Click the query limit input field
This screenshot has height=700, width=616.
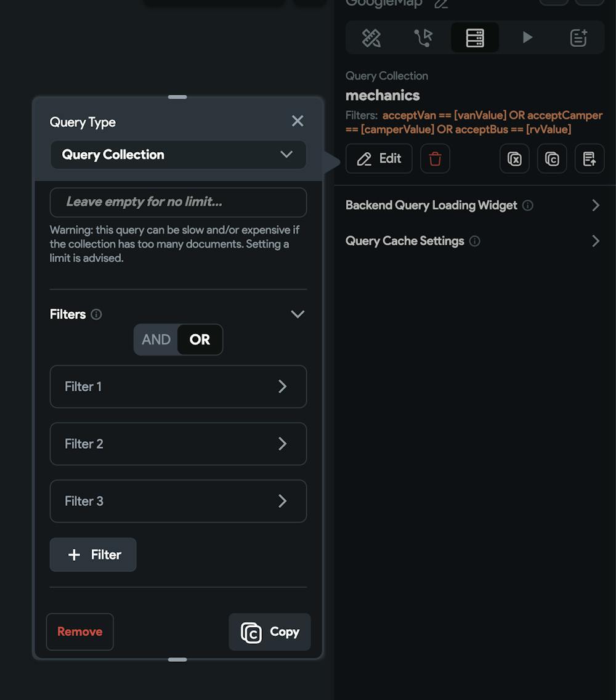click(178, 202)
